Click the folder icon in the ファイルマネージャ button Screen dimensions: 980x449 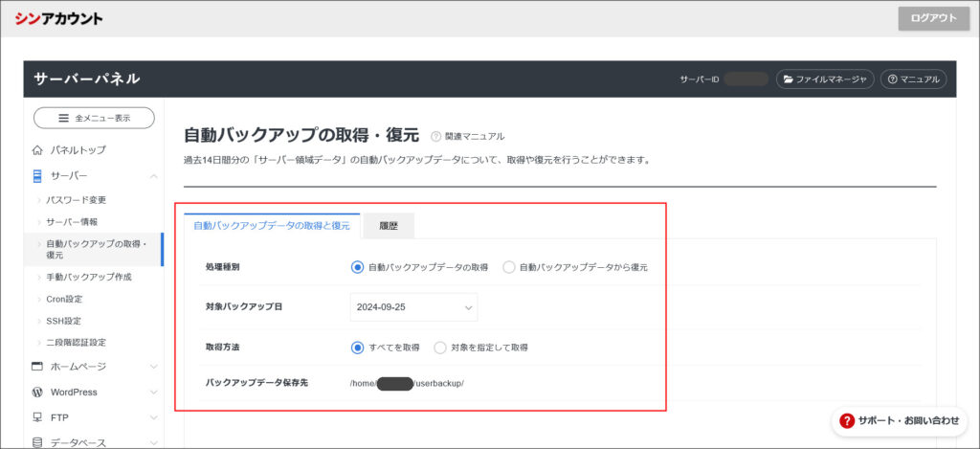click(x=789, y=79)
